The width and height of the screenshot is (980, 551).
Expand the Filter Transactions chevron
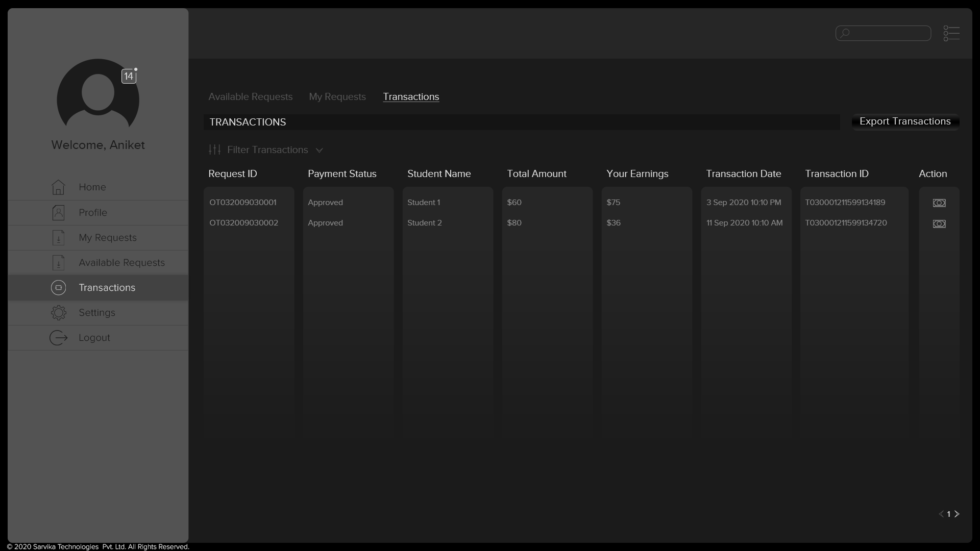(x=320, y=150)
